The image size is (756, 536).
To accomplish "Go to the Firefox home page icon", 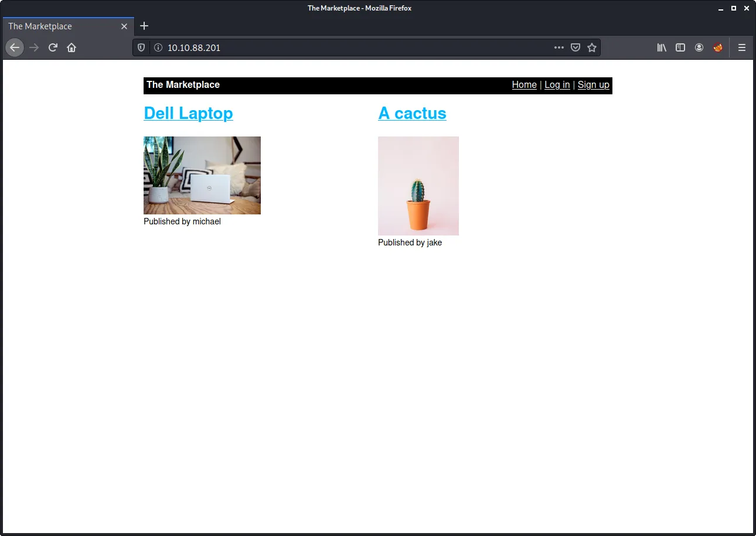I will pyautogui.click(x=71, y=47).
